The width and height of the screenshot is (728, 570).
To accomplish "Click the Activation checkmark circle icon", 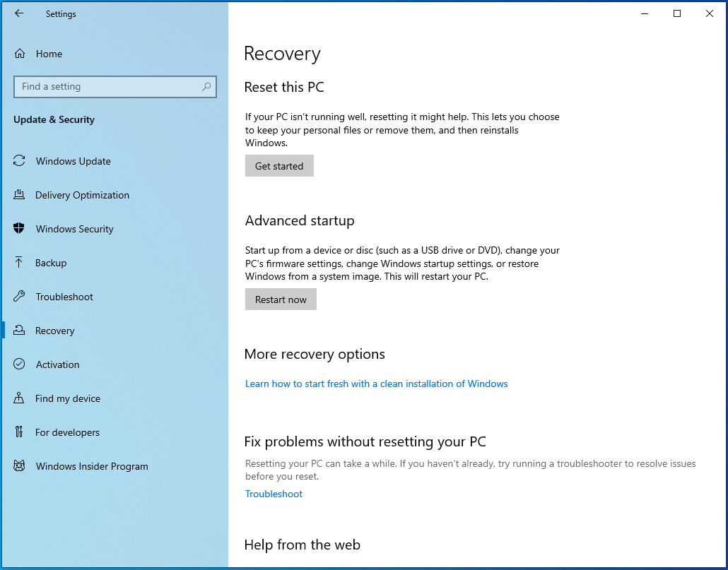I will tap(19, 364).
